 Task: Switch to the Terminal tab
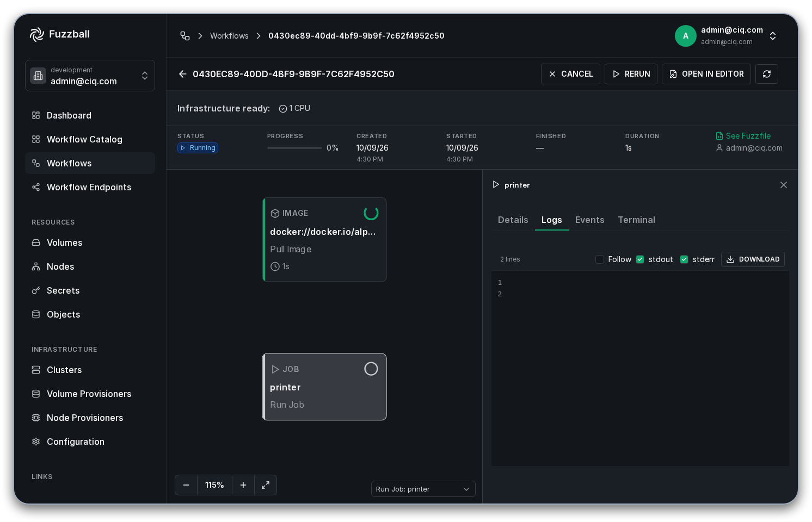pyautogui.click(x=637, y=220)
